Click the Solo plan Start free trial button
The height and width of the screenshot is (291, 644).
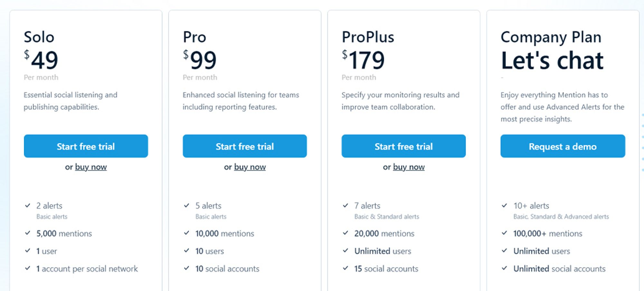click(x=86, y=146)
